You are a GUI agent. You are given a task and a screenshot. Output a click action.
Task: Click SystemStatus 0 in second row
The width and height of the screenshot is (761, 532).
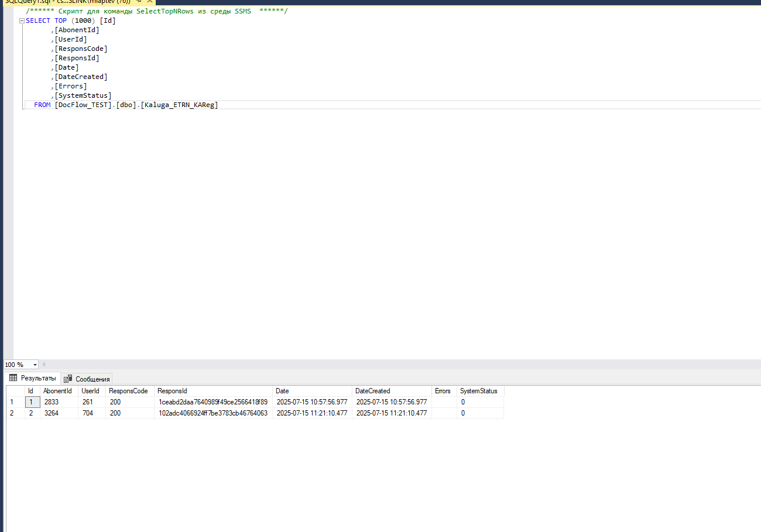tap(480, 413)
